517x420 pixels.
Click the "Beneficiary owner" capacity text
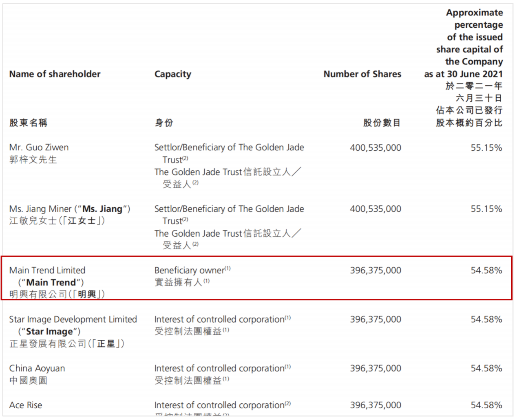click(190, 270)
